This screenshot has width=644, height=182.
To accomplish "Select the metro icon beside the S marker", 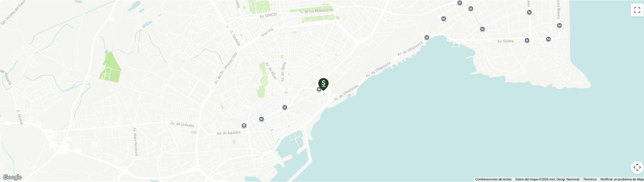I will tap(319, 89).
